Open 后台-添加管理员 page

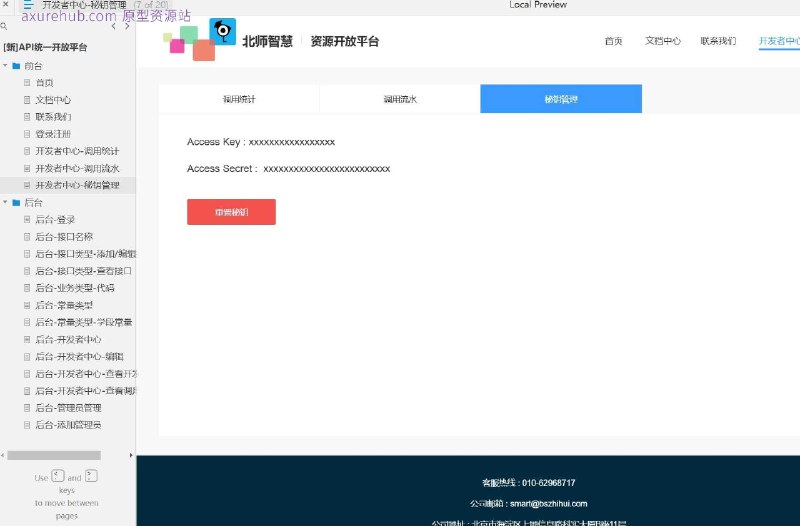point(68,425)
